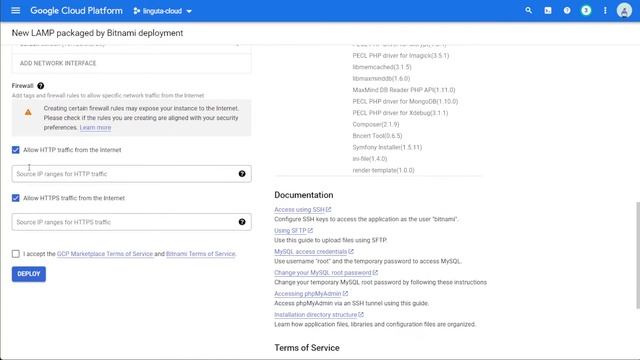Activate Cloud Shell icon
This screenshot has height=360, width=640.
click(548, 11)
